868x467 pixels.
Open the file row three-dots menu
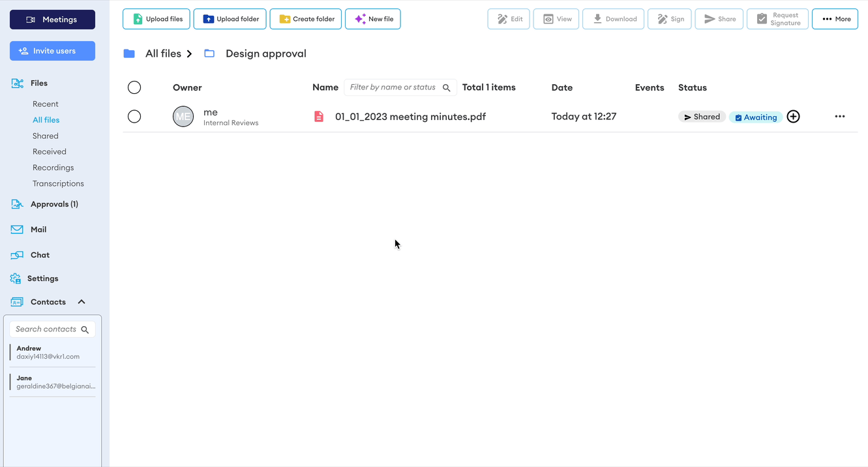click(840, 117)
